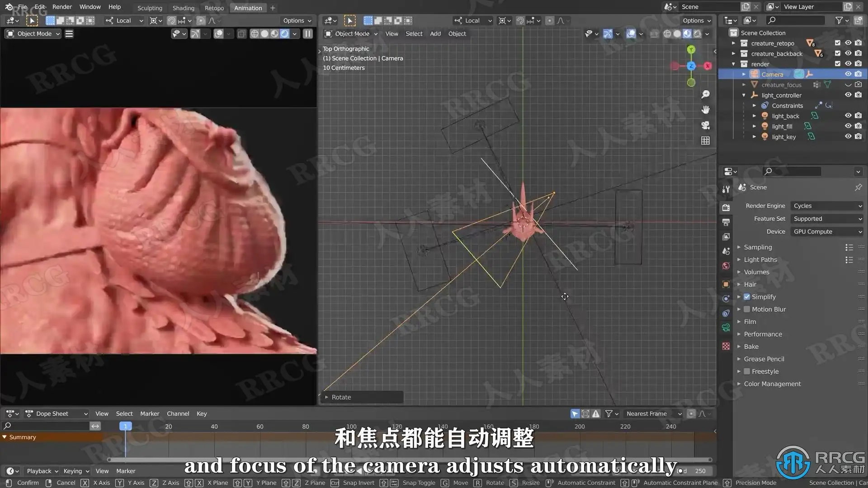This screenshot has width=868, height=488.
Task: Open the World properties tab icon
Action: (x=726, y=266)
